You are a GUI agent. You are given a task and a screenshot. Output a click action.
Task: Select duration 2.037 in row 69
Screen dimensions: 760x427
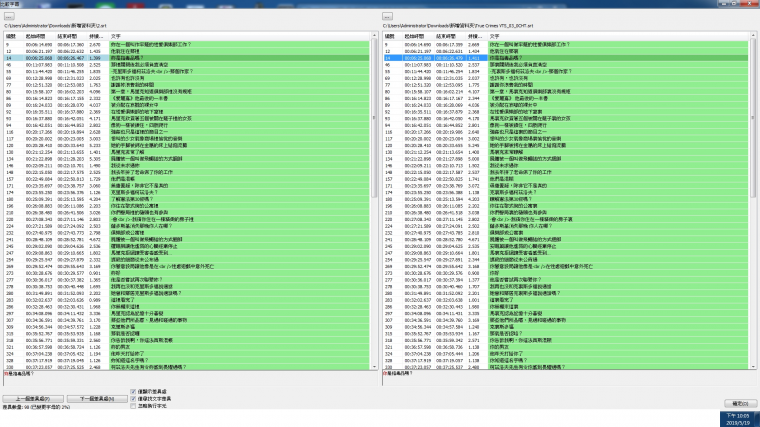tap(474, 78)
